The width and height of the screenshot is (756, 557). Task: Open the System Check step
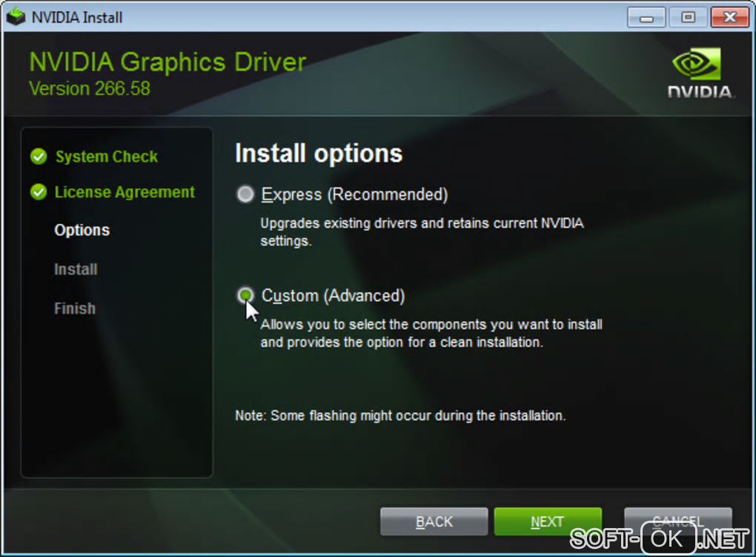tap(107, 156)
